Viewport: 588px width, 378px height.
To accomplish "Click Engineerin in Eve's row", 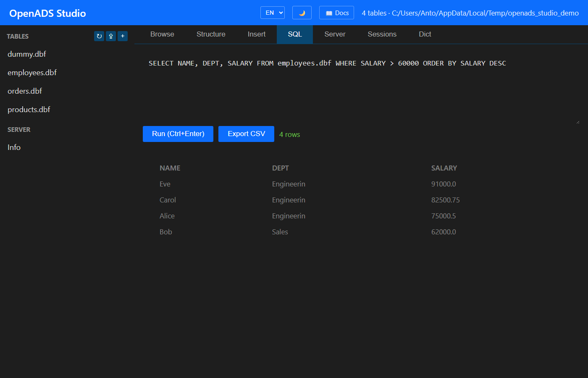I will pyautogui.click(x=289, y=184).
